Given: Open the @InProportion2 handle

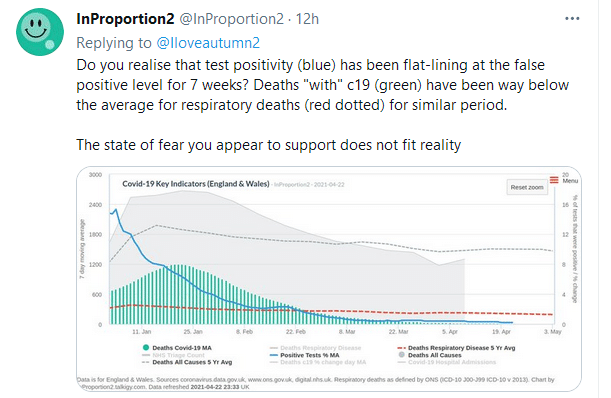Looking at the screenshot, I should pyautogui.click(x=231, y=19).
